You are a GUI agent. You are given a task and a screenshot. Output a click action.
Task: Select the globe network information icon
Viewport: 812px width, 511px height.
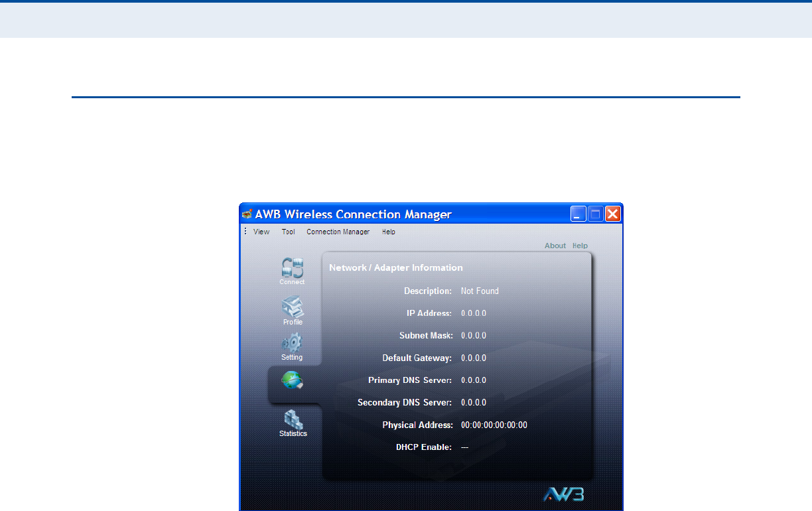pos(293,380)
